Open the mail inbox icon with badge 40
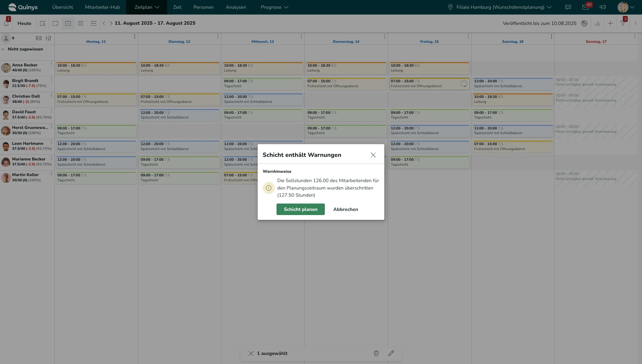 [585, 7]
